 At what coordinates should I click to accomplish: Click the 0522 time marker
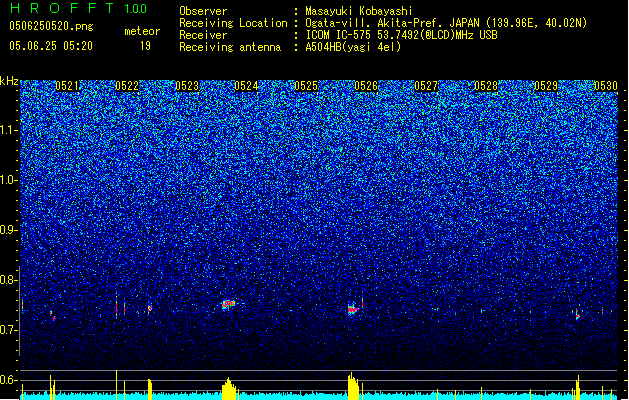127,86
